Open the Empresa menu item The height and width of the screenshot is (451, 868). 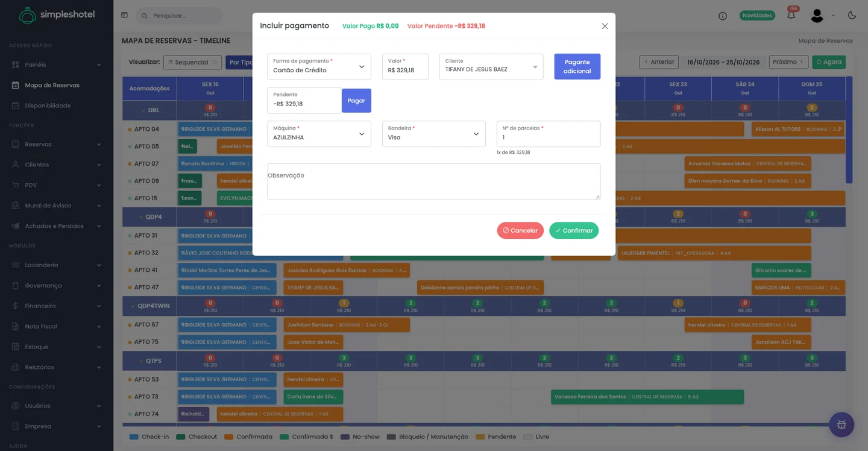[57, 426]
